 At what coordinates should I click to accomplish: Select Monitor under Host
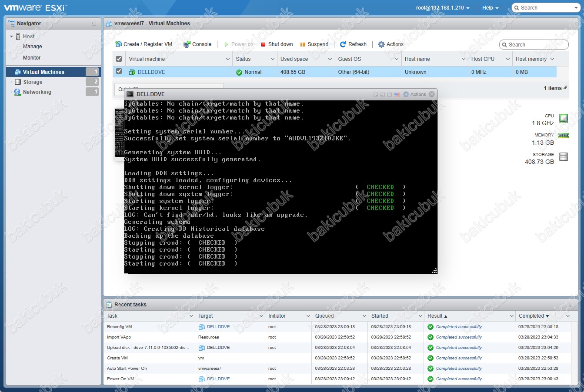click(x=32, y=58)
